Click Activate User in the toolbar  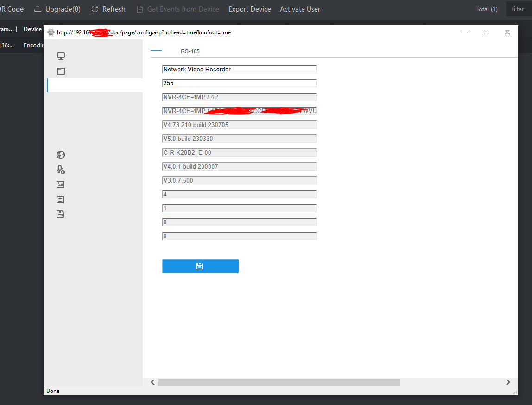[x=300, y=9]
